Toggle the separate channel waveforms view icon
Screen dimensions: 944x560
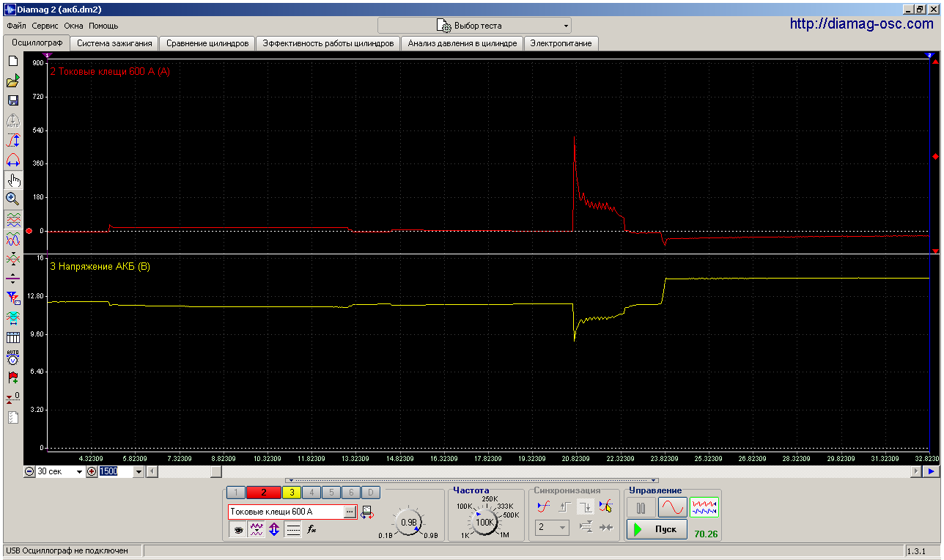[13, 219]
